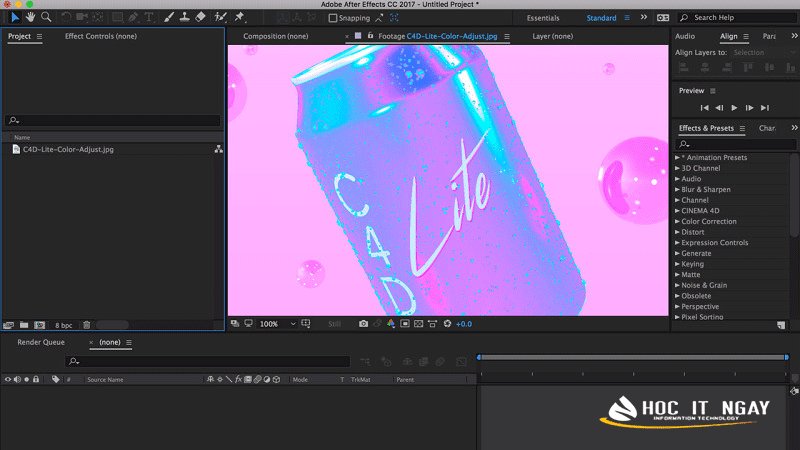Show more workspaces via double chevron
This screenshot has height=450, width=800.
[x=644, y=17]
